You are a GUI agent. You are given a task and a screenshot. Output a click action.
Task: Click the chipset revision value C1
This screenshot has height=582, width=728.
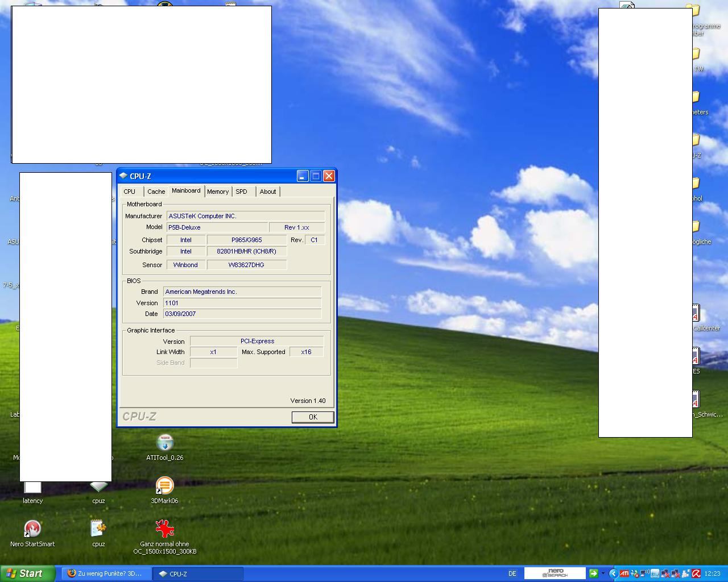tap(315, 240)
